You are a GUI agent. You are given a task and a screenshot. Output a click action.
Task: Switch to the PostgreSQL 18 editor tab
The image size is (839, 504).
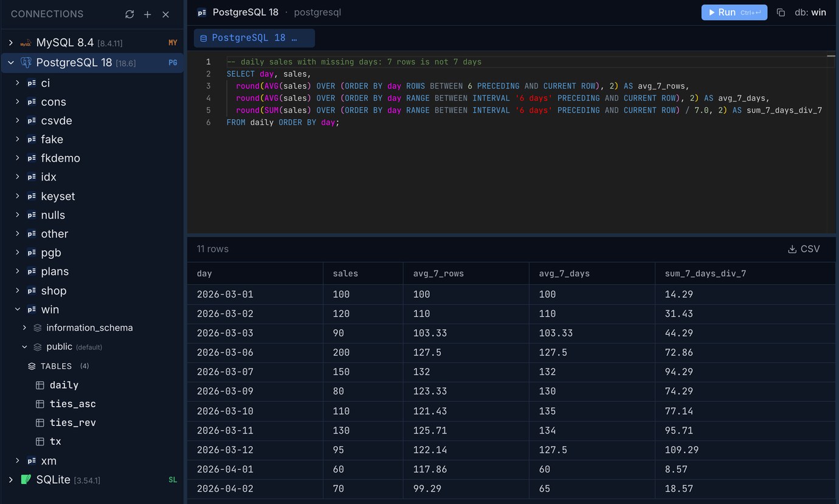254,38
